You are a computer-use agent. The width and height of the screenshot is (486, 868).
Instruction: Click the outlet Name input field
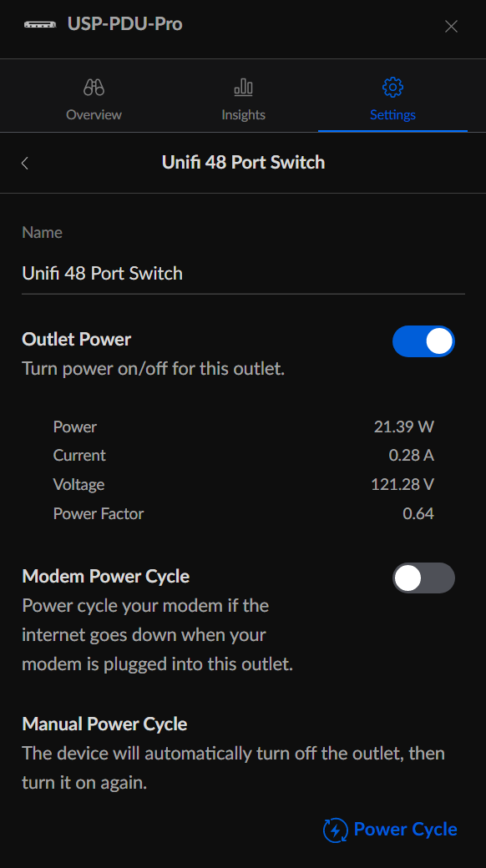243,274
